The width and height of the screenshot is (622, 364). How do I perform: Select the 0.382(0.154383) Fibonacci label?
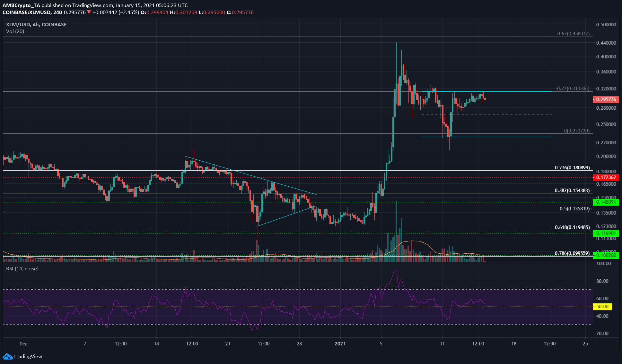(x=572, y=190)
